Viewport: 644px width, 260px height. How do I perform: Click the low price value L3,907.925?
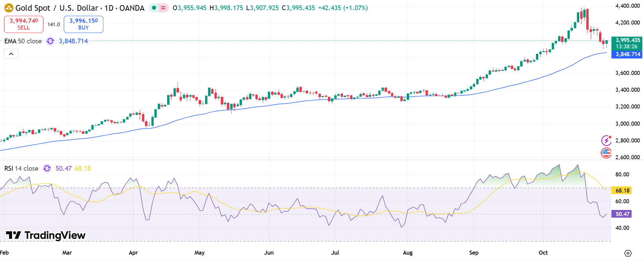[x=262, y=8]
